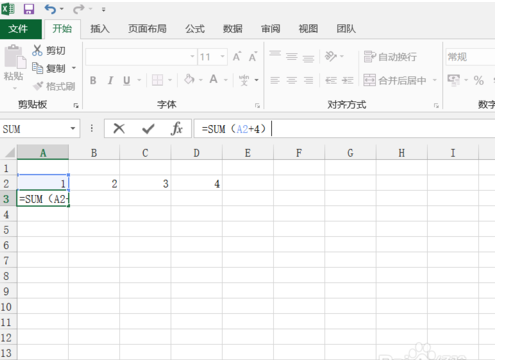This screenshot has height=360, width=509.
Task: Toggle Middle Align icon
Action: (292, 56)
